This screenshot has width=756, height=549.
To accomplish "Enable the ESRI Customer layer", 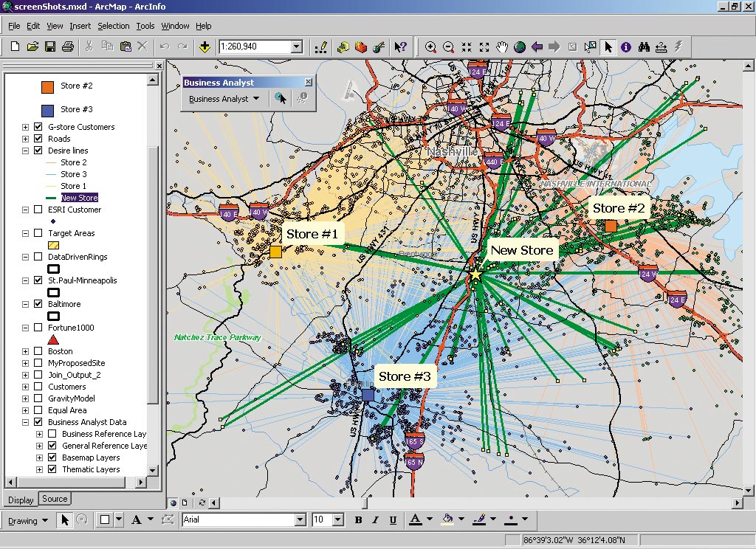I will (38, 209).
